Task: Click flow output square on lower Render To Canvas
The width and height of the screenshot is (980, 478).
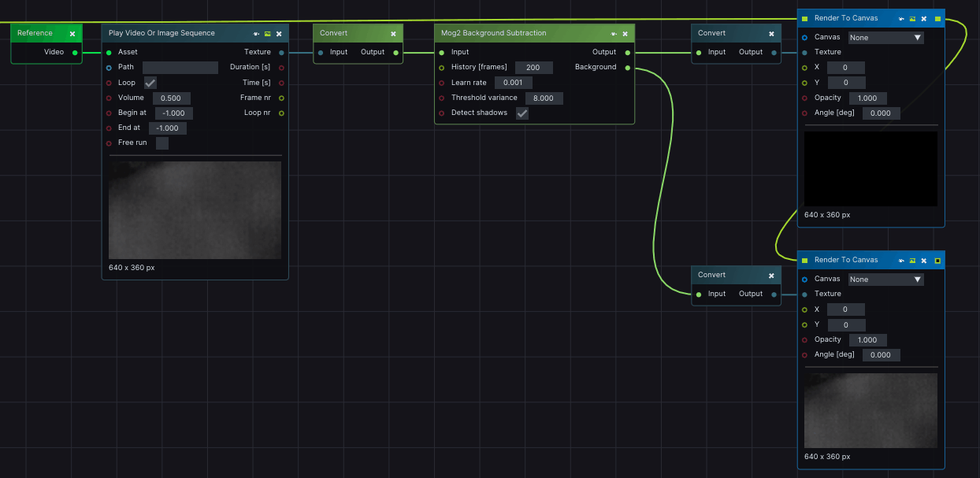Action: tap(937, 261)
